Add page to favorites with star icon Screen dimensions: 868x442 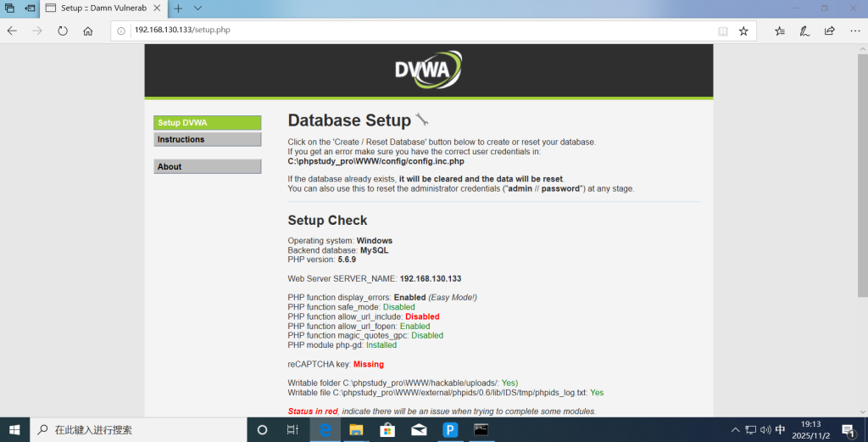pyautogui.click(x=743, y=31)
